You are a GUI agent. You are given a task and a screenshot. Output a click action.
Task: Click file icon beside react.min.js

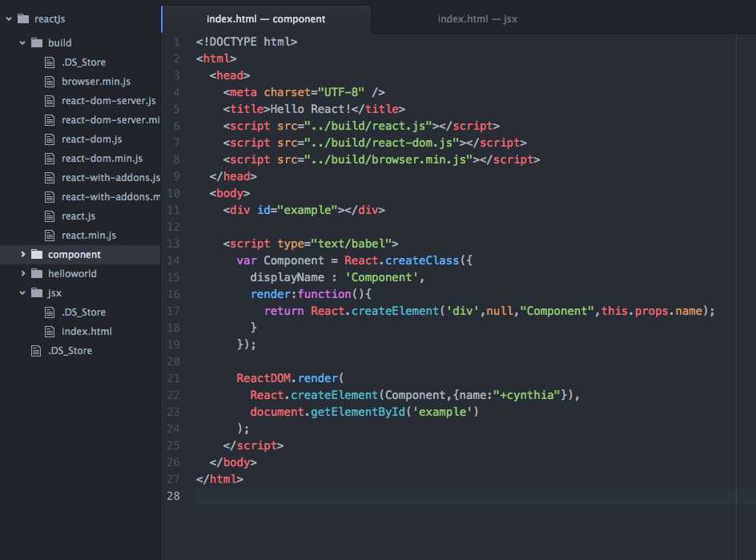[50, 236]
